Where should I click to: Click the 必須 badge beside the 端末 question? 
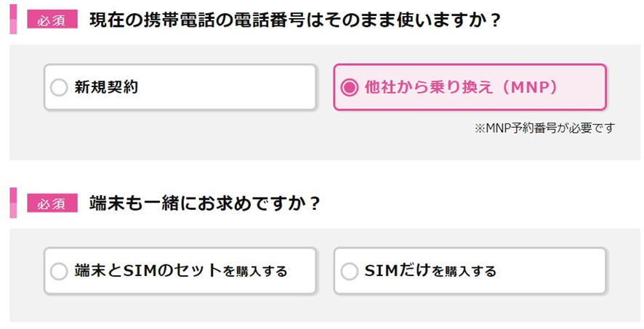[x=52, y=203]
